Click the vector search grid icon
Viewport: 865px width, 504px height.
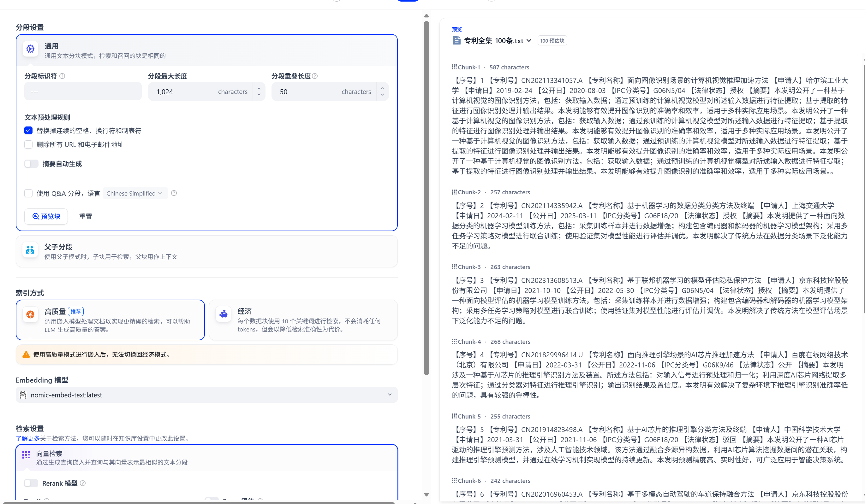[x=26, y=454]
